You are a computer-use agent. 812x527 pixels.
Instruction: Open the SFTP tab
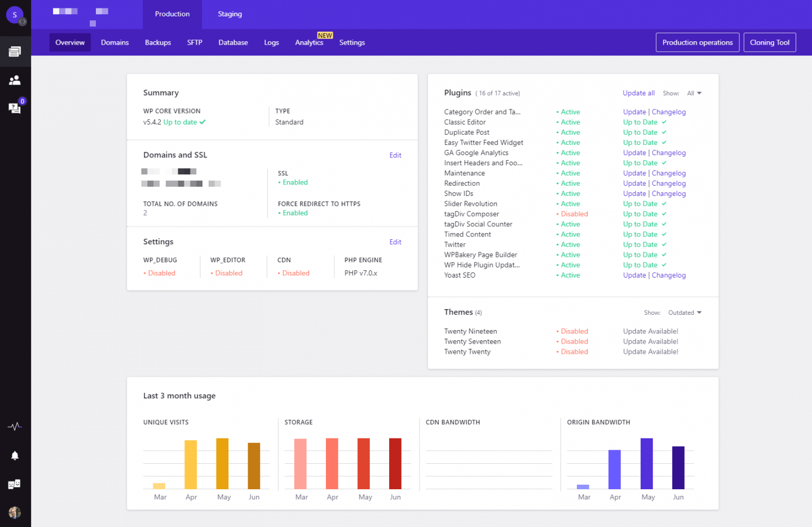tap(195, 42)
